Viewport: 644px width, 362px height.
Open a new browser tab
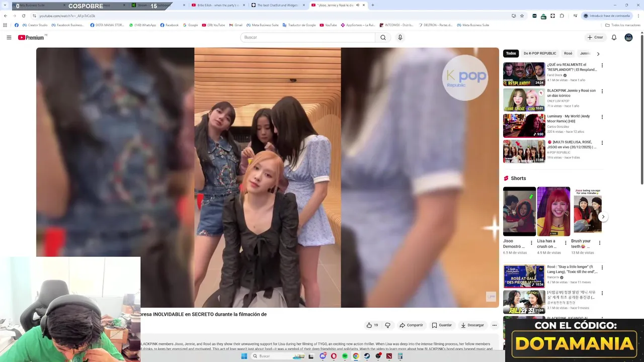tap(373, 5)
